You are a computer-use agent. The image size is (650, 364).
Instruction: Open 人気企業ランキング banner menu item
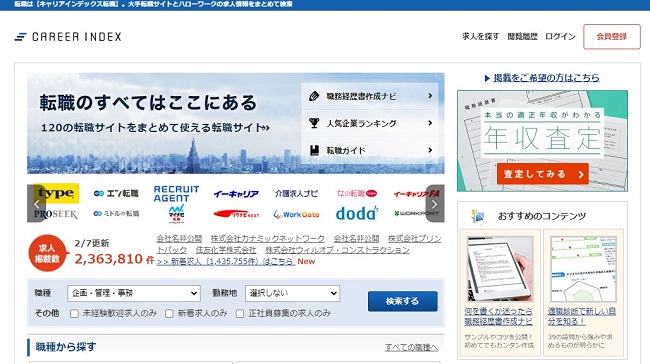pos(369,123)
